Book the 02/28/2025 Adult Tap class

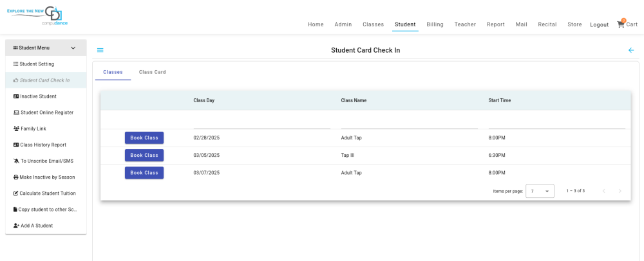click(144, 138)
